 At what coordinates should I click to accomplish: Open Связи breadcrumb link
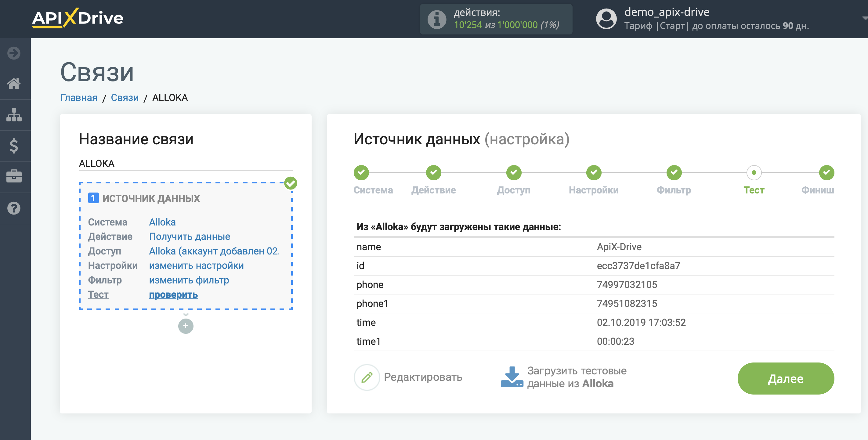[125, 98]
